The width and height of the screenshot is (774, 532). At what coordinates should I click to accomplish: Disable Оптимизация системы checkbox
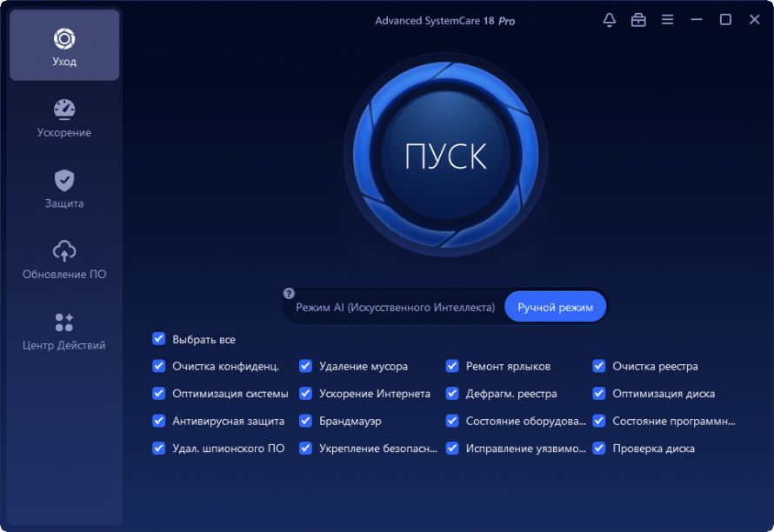pyautogui.click(x=158, y=393)
